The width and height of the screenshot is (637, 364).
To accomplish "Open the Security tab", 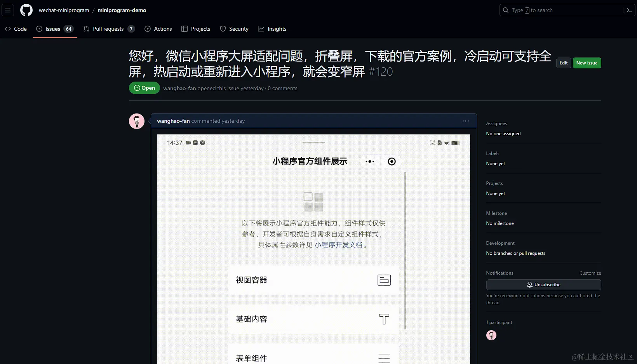I will (234, 29).
